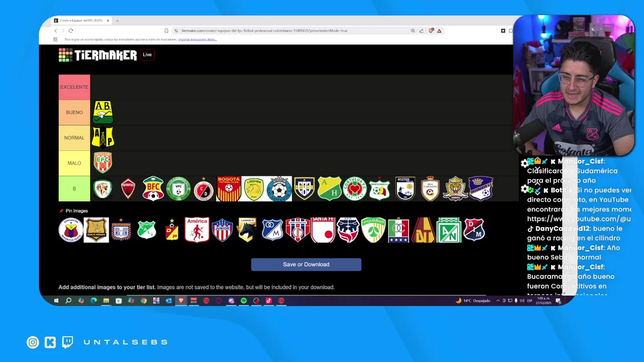The image size is (644, 362).
Task: Click the Once Caldas logo
Action: (398, 230)
